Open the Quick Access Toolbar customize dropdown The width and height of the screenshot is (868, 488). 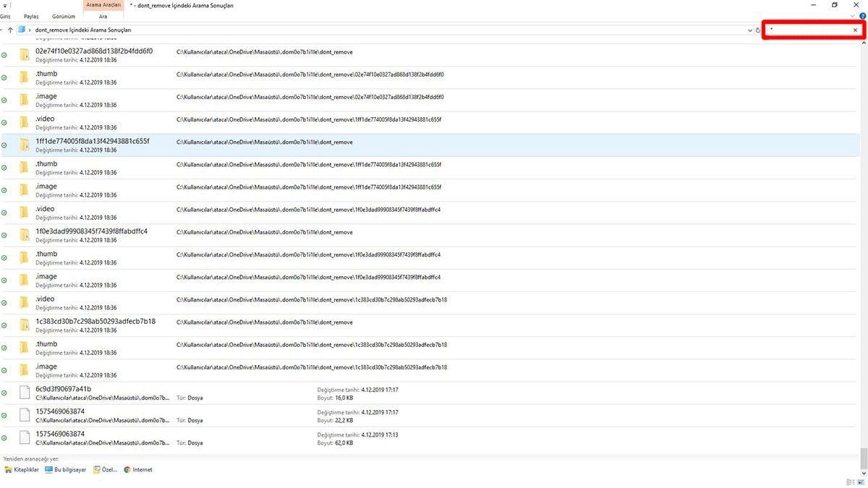tap(4, 4)
